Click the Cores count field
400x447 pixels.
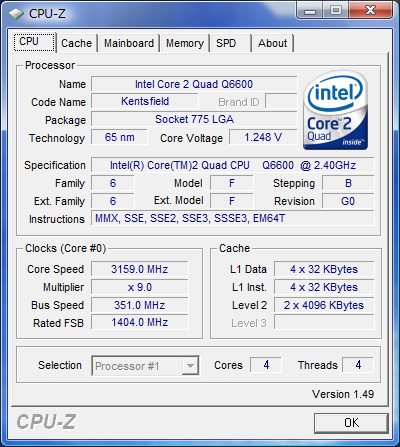tap(266, 365)
